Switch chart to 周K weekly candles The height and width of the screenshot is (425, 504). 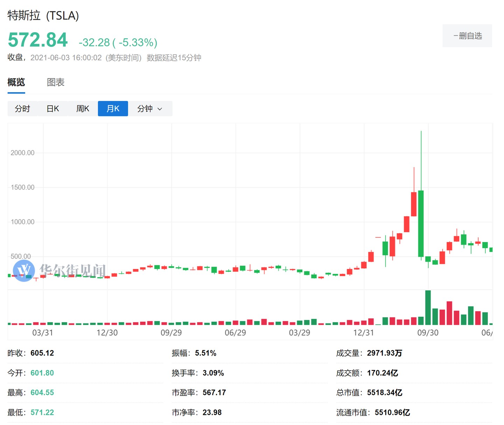click(83, 109)
